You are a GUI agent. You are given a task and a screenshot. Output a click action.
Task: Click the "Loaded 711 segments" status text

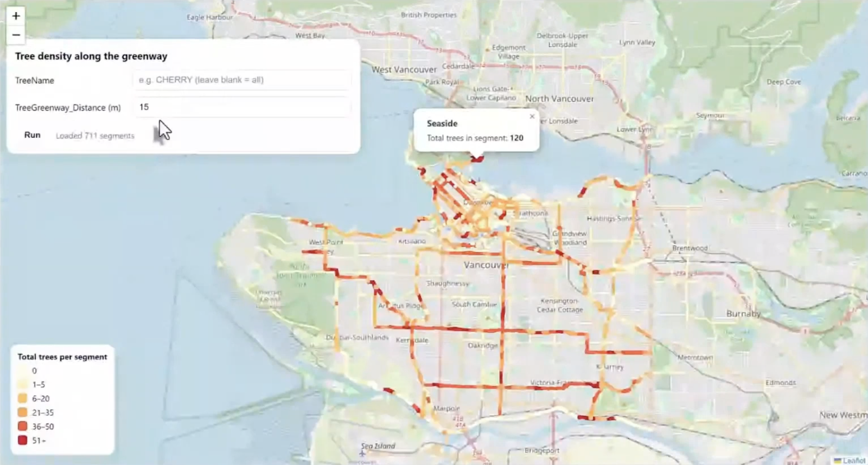(95, 135)
